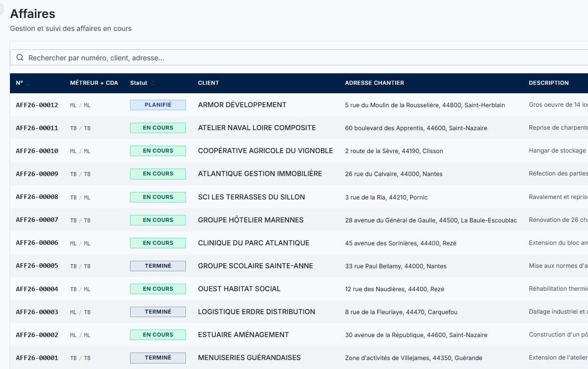Screen dimensions: 588x369
Task: Open affair number AFF26-00009
Action: coord(37,174)
